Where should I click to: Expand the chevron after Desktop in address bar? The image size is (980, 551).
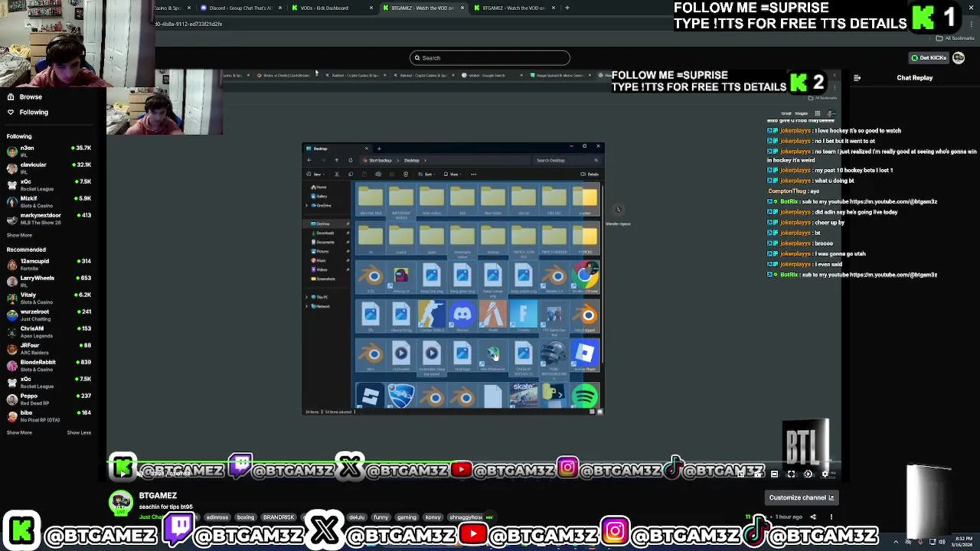tap(424, 161)
